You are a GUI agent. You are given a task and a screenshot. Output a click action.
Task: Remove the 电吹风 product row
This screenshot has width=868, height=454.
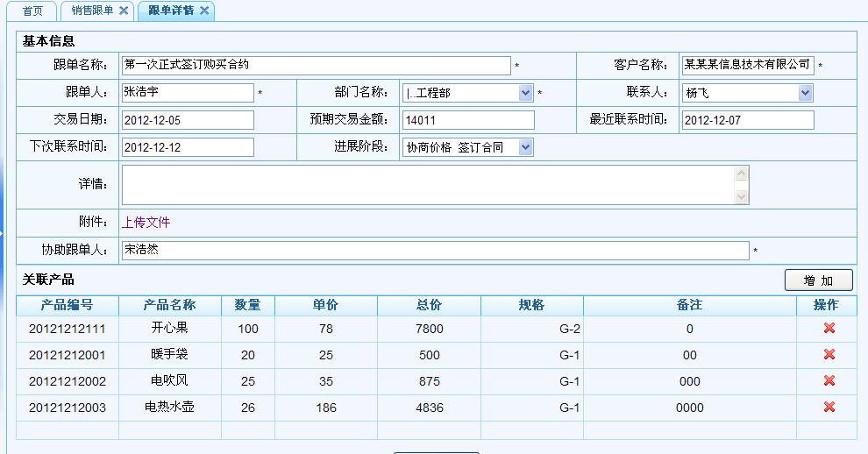coord(829,381)
